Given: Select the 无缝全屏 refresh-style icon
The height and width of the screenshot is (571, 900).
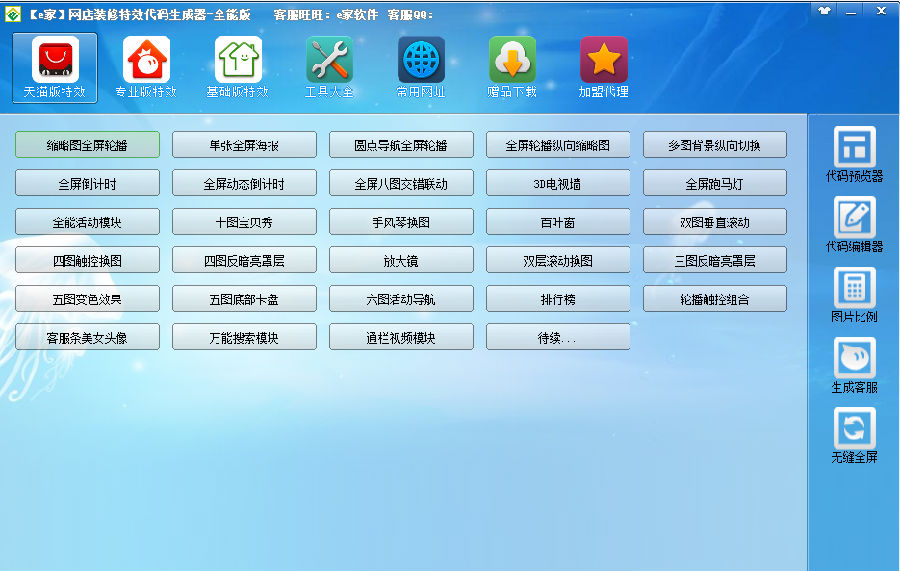Looking at the screenshot, I should coord(854,428).
